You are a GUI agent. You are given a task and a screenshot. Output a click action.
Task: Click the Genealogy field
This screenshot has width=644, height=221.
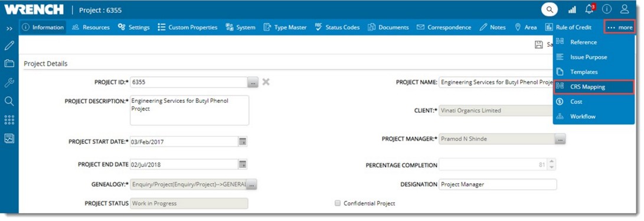[x=188, y=185]
